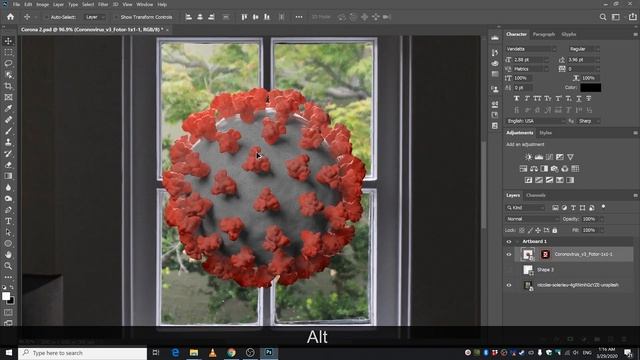Select the Lasso tool
This screenshot has height=360, width=640.
pyautogui.click(x=8, y=64)
